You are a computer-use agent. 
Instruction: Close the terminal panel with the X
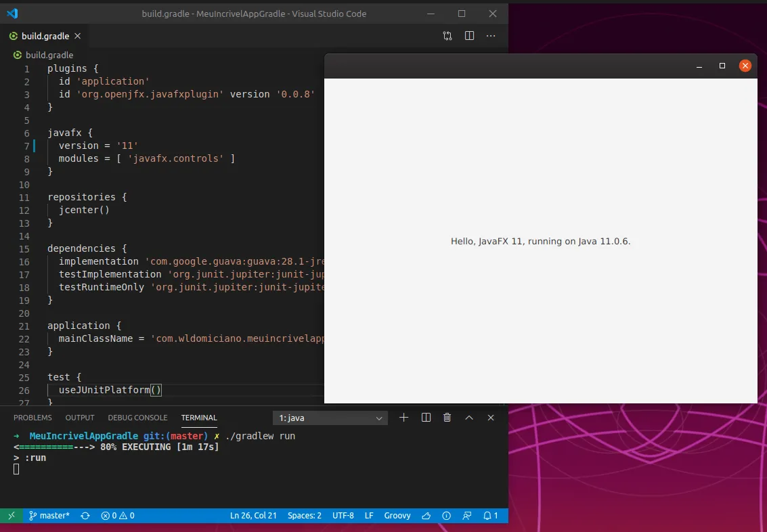(x=491, y=418)
